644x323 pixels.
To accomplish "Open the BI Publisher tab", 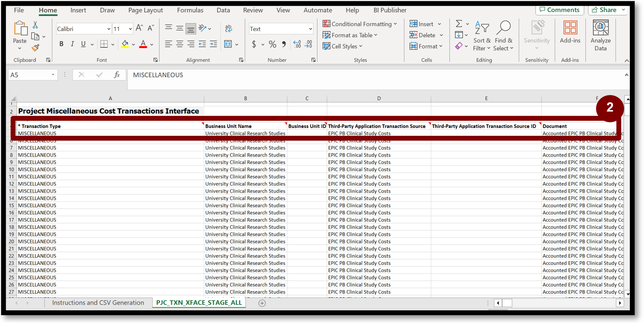I will point(389,10).
